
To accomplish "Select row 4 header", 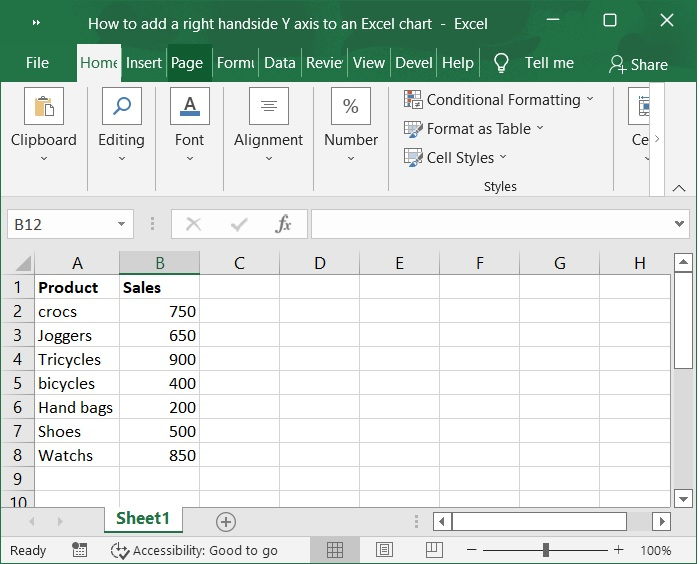I will (x=17, y=359).
